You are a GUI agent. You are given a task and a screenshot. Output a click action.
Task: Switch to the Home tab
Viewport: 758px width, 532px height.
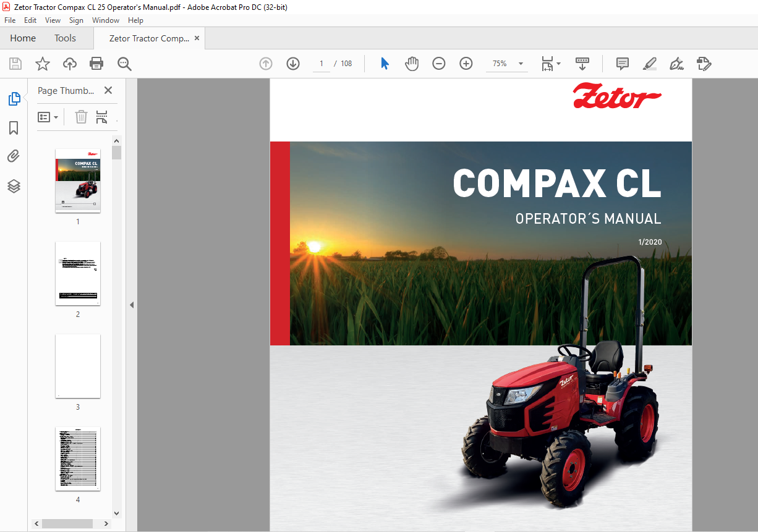click(x=23, y=38)
